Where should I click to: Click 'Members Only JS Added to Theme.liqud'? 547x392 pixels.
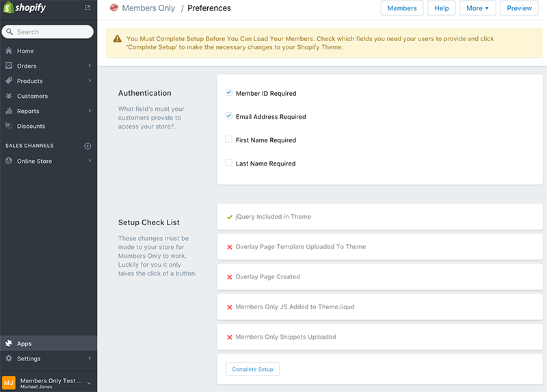click(295, 307)
